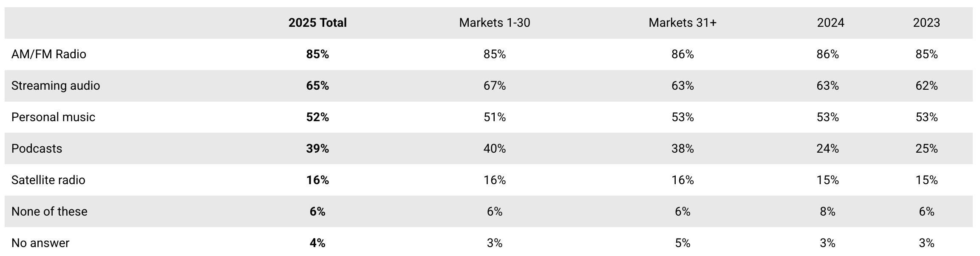Select the 2024 column header
This screenshot has width=980, height=256.
830,23
